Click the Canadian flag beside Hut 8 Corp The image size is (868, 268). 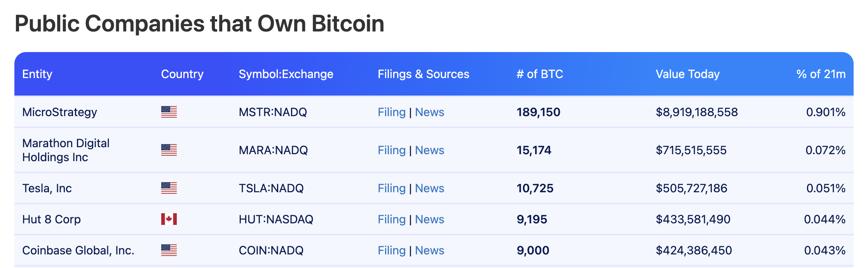(x=169, y=219)
